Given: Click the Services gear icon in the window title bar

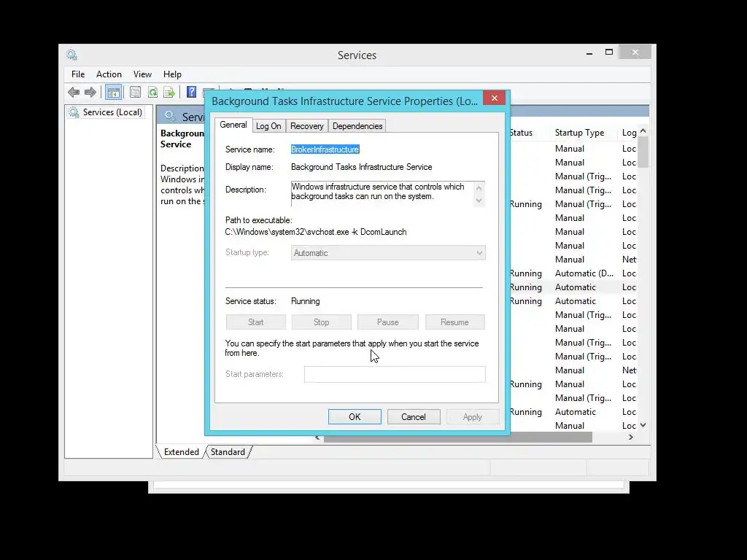Looking at the screenshot, I should [x=71, y=55].
